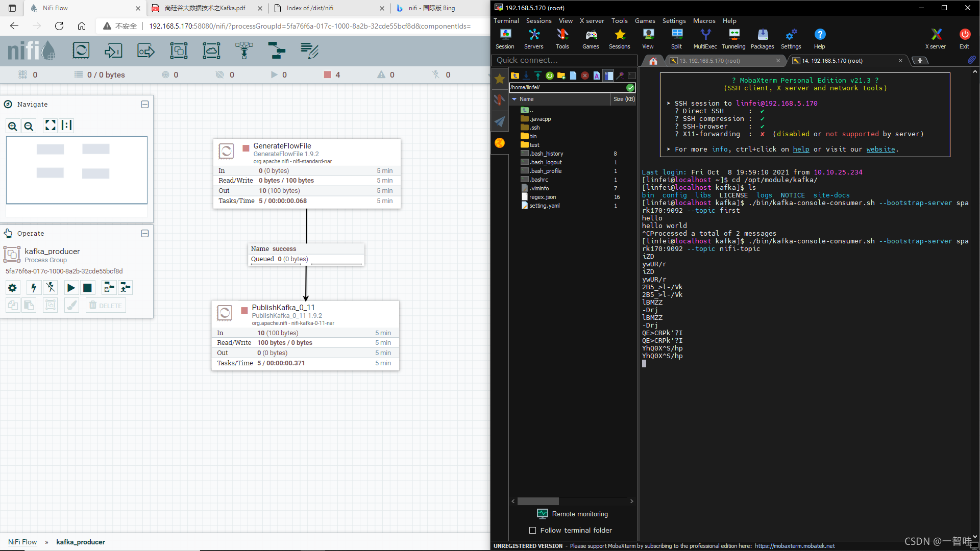The width and height of the screenshot is (980, 551).
Task: Click the Name column sort arrow in file browser
Action: coord(514,99)
